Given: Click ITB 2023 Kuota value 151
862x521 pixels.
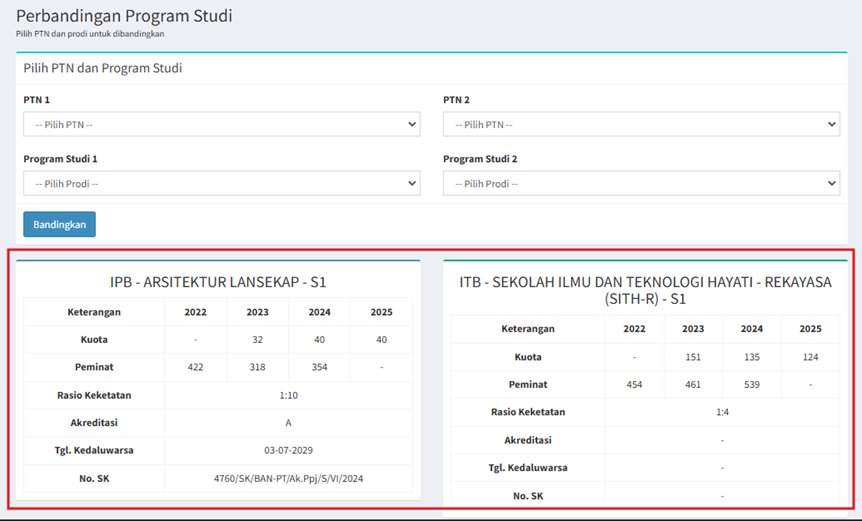Looking at the screenshot, I should pyautogui.click(x=693, y=356).
